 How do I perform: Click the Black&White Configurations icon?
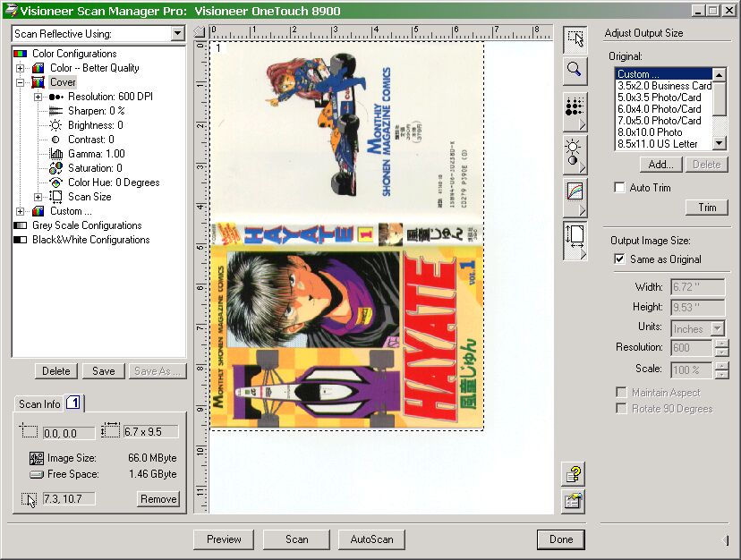pos(21,240)
